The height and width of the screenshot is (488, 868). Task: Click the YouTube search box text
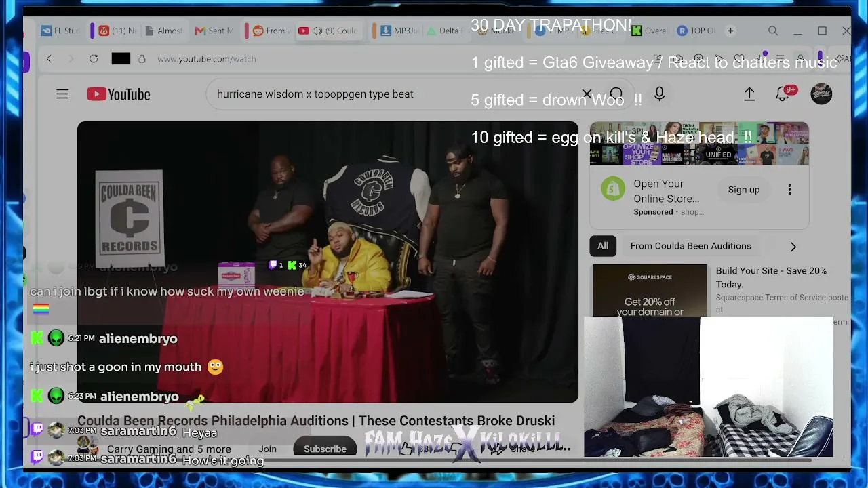(315, 94)
